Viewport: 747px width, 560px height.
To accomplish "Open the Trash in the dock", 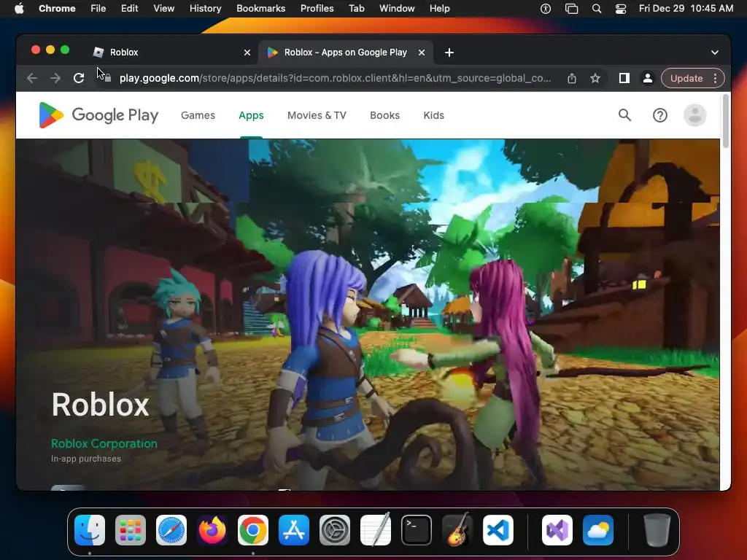I will click(x=657, y=530).
